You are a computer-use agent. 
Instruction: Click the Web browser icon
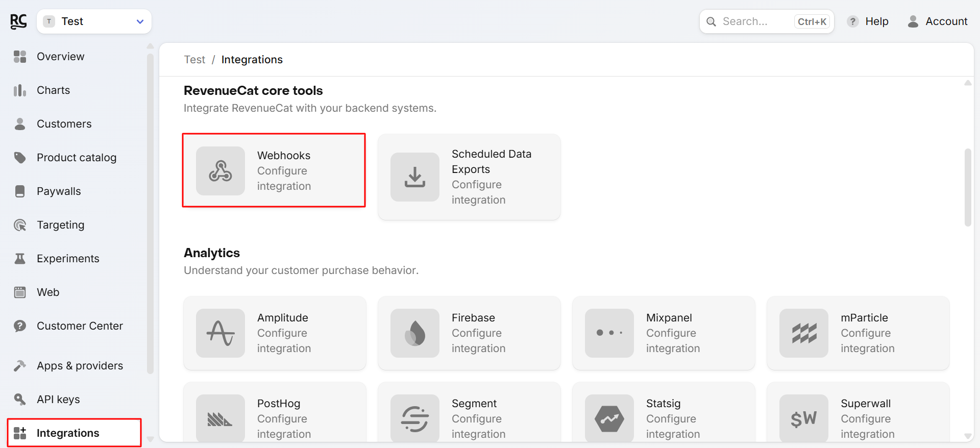click(20, 292)
